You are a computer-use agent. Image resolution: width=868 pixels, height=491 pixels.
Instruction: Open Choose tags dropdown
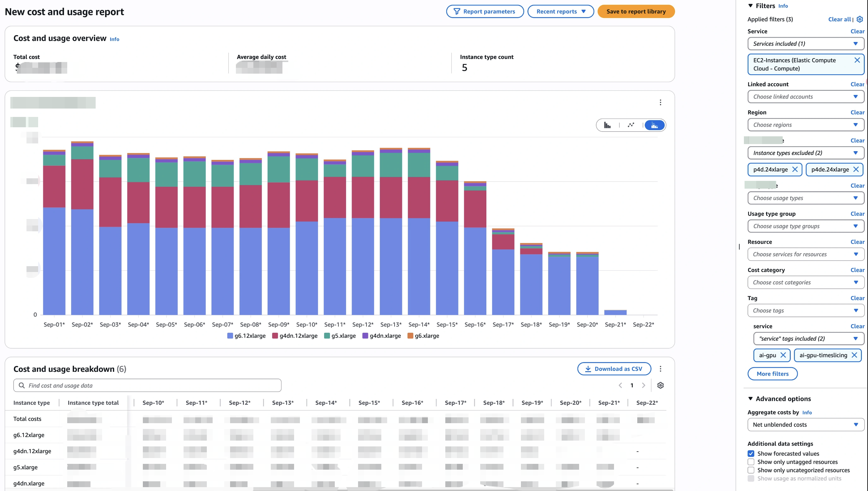click(806, 310)
